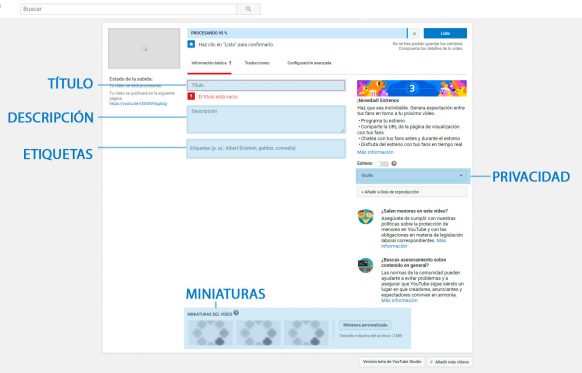Click the red title error icon
The height and width of the screenshot is (373, 582).
[x=191, y=96]
